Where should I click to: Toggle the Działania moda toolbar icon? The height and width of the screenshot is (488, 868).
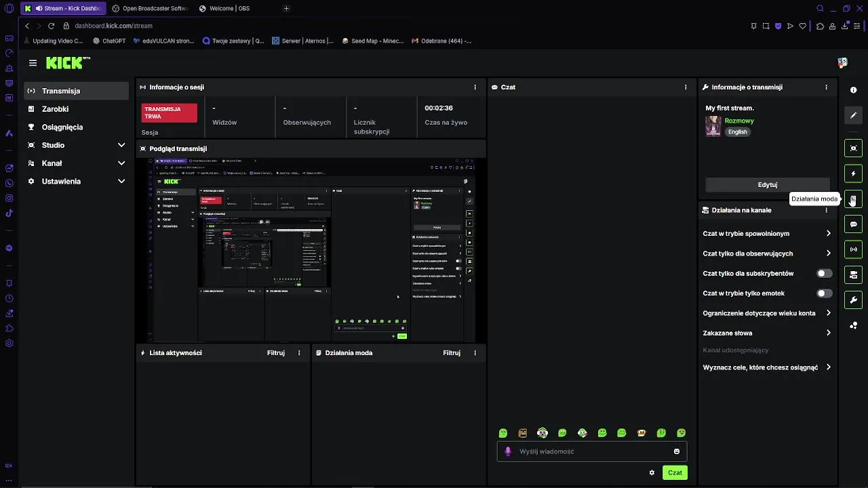[853, 199]
